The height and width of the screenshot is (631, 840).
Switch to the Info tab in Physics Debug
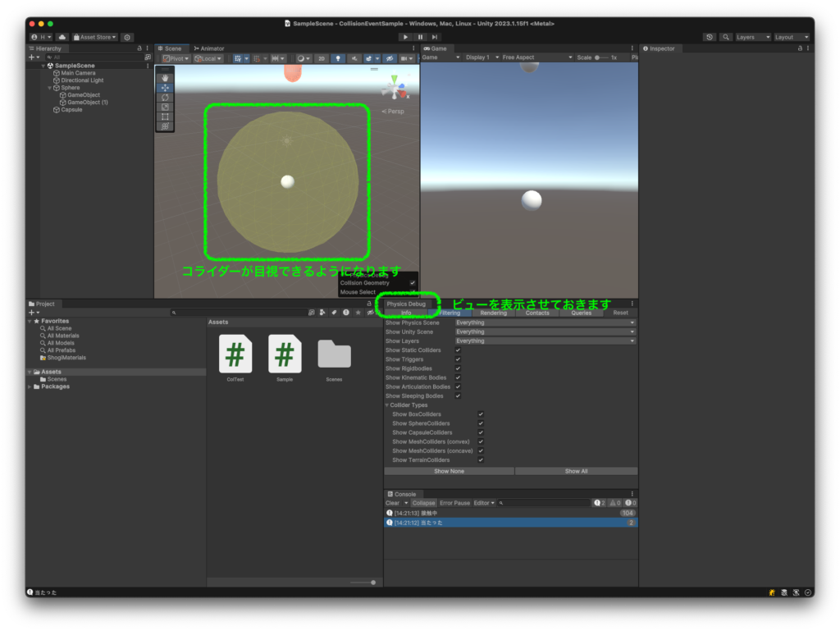click(406, 313)
